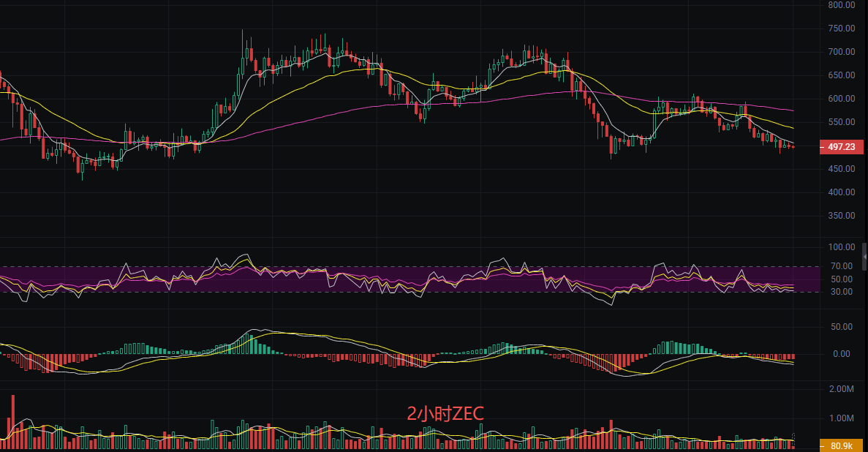Select the most recent candlestick near 497
The image size is (868, 452).
tap(793, 147)
